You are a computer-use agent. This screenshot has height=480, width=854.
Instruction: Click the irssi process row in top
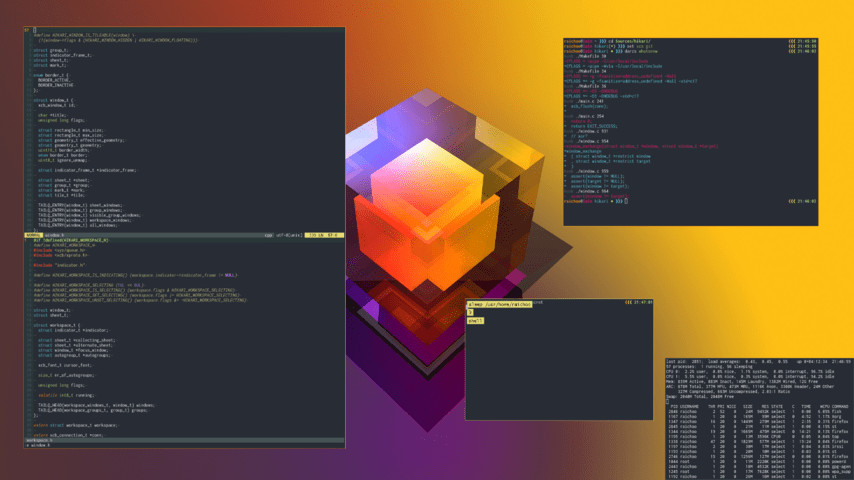click(759, 446)
